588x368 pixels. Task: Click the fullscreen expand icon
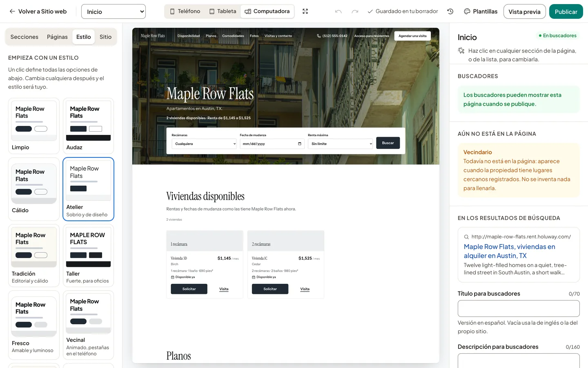pos(305,11)
